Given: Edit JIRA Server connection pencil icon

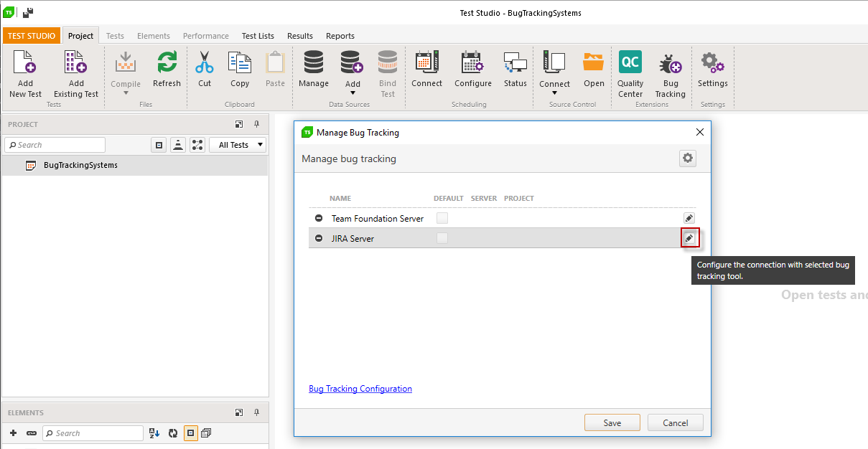Looking at the screenshot, I should click(689, 238).
